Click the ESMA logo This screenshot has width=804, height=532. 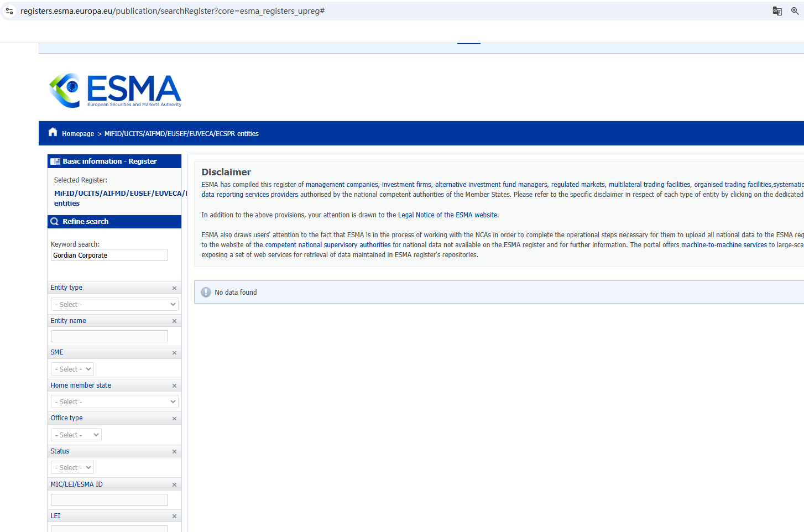point(116,90)
